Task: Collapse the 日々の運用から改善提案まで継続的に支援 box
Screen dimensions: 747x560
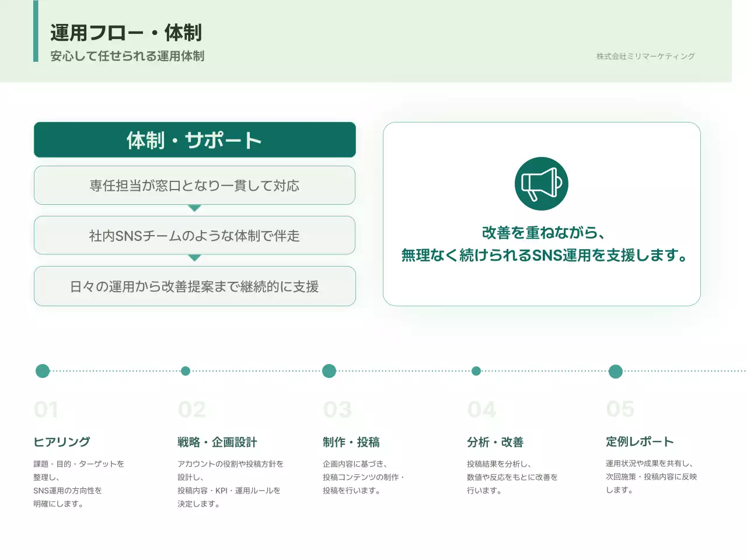Action: click(x=194, y=286)
